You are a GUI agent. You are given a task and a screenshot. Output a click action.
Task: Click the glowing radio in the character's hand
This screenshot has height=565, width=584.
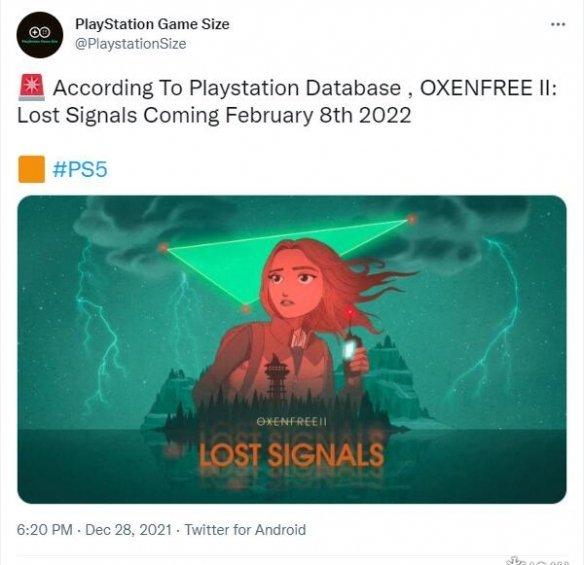350,345
